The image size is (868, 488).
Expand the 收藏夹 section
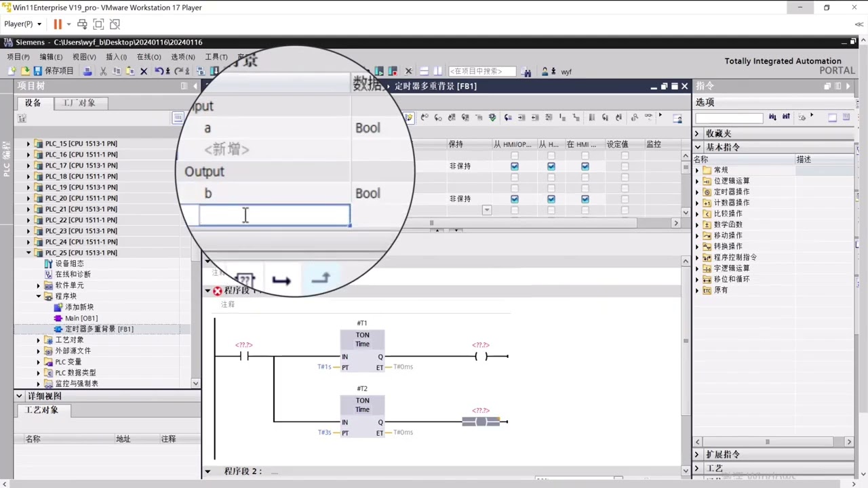[697, 134]
